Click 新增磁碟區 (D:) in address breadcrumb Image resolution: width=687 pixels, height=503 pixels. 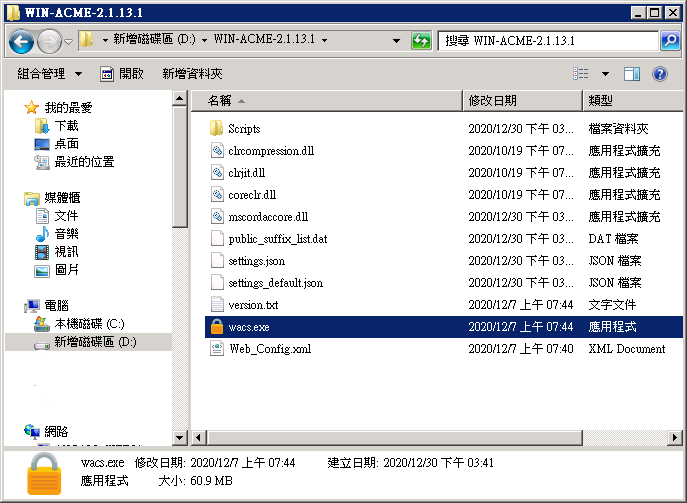[154, 39]
